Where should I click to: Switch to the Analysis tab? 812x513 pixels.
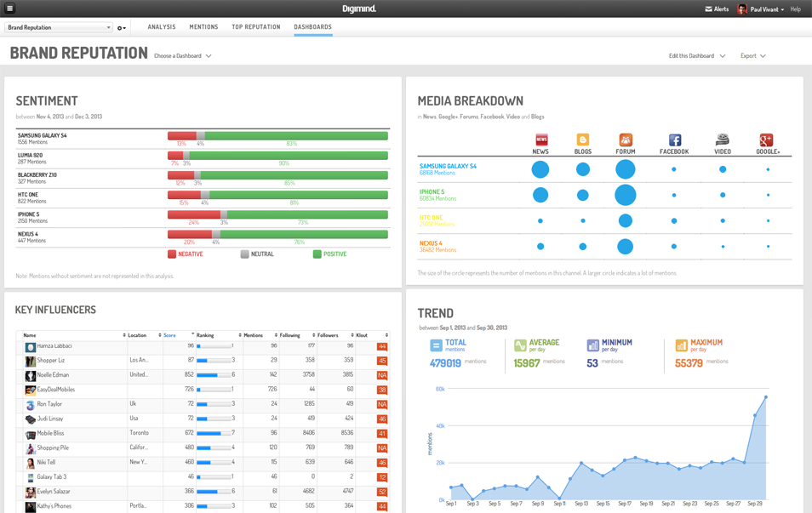click(162, 27)
